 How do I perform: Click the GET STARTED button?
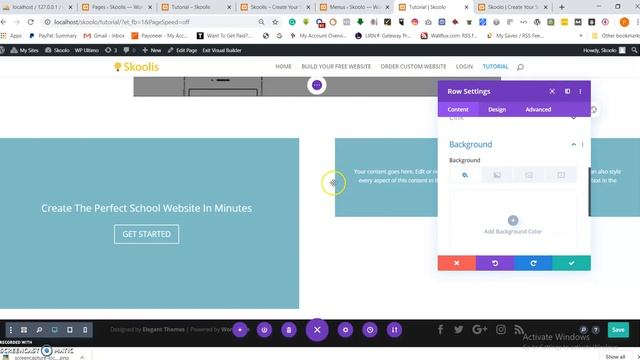coord(147,234)
